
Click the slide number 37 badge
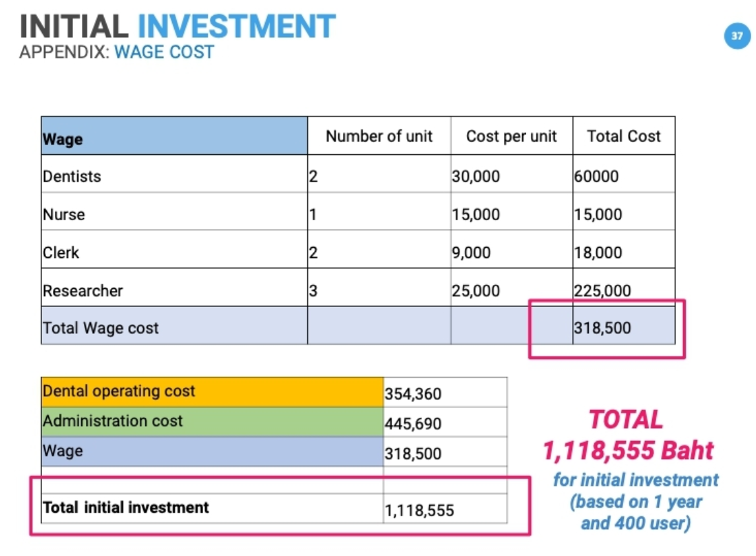tap(737, 36)
